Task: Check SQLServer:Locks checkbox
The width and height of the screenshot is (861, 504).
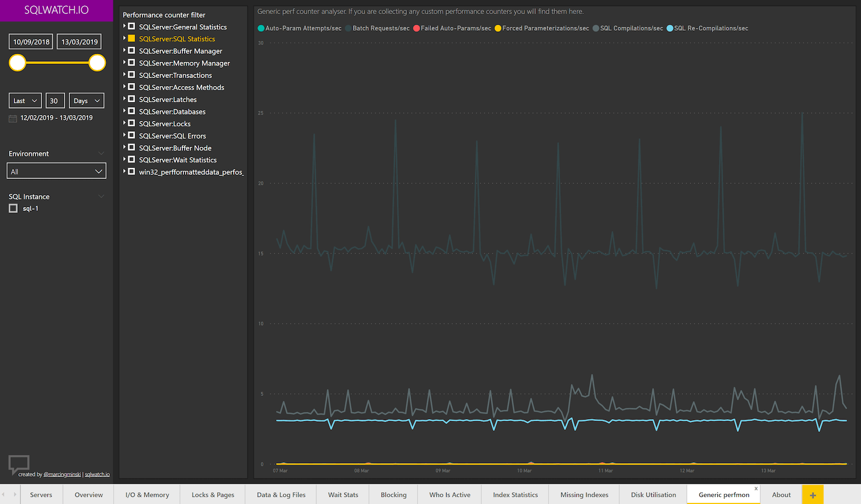Action: point(131,123)
